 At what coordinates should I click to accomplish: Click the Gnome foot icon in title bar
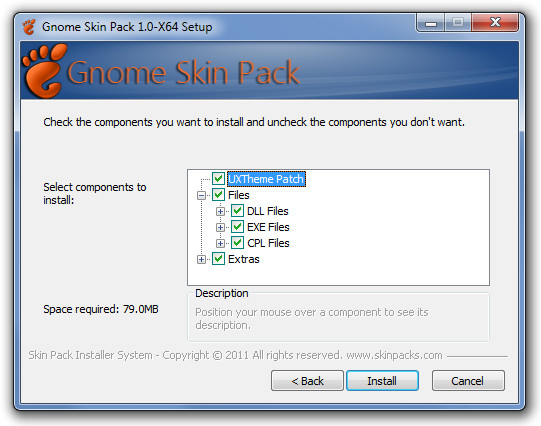coord(29,27)
